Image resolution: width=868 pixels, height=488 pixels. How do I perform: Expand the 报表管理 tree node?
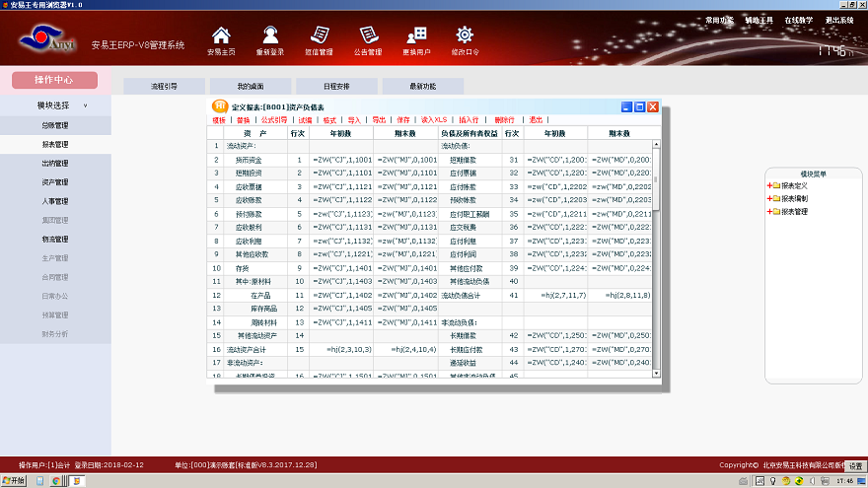(x=769, y=211)
